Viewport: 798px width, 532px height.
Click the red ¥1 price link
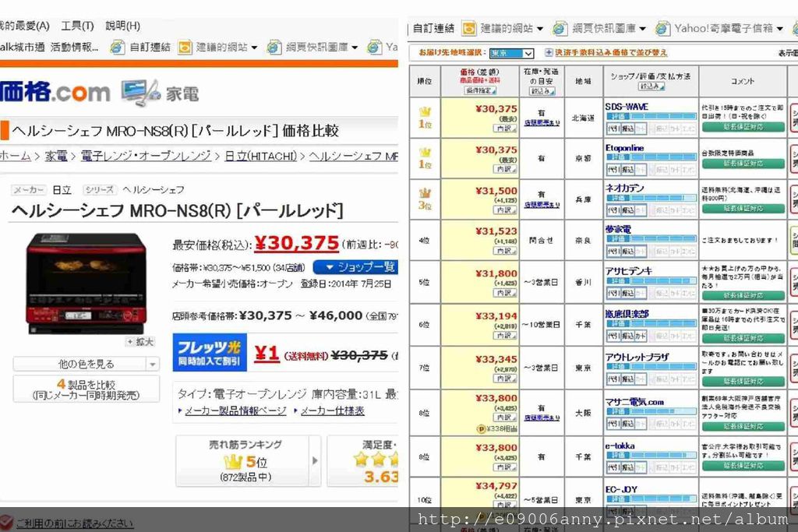point(267,353)
